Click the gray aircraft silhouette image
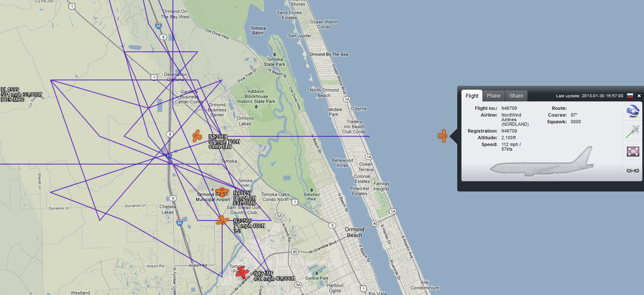The height and width of the screenshot is (295, 644). [x=542, y=162]
